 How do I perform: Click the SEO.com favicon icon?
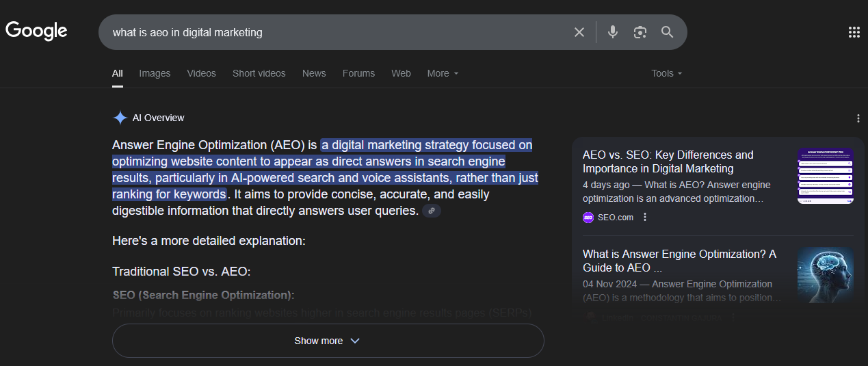pos(588,218)
